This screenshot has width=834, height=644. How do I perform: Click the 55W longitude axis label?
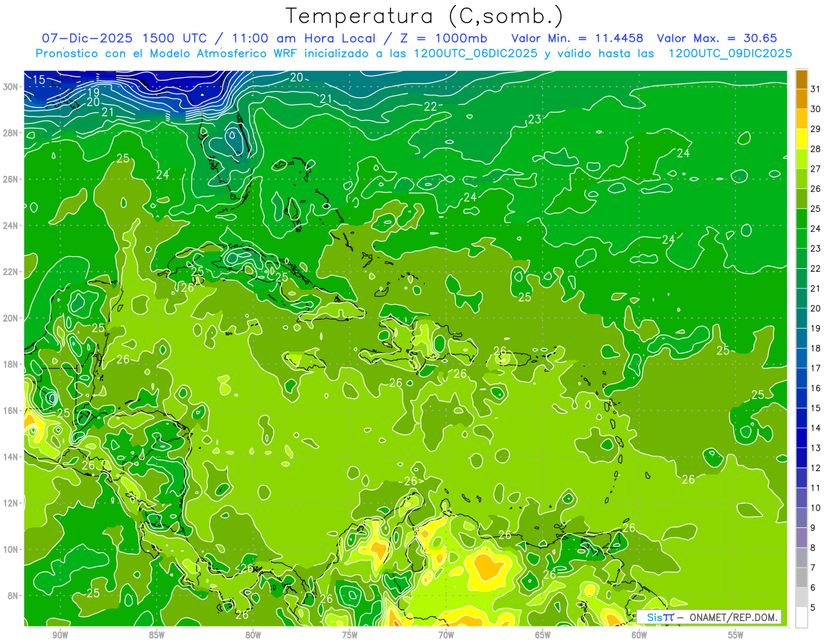736,634
